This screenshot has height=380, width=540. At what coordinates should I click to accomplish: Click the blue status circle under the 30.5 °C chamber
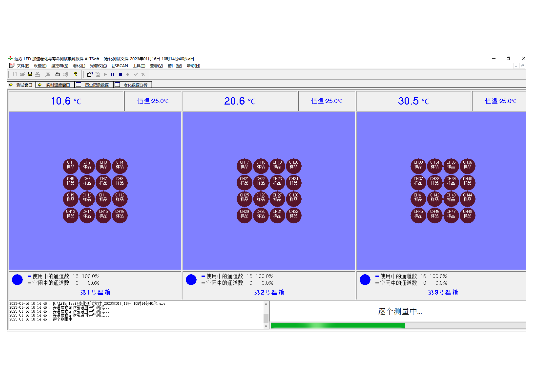click(x=365, y=279)
